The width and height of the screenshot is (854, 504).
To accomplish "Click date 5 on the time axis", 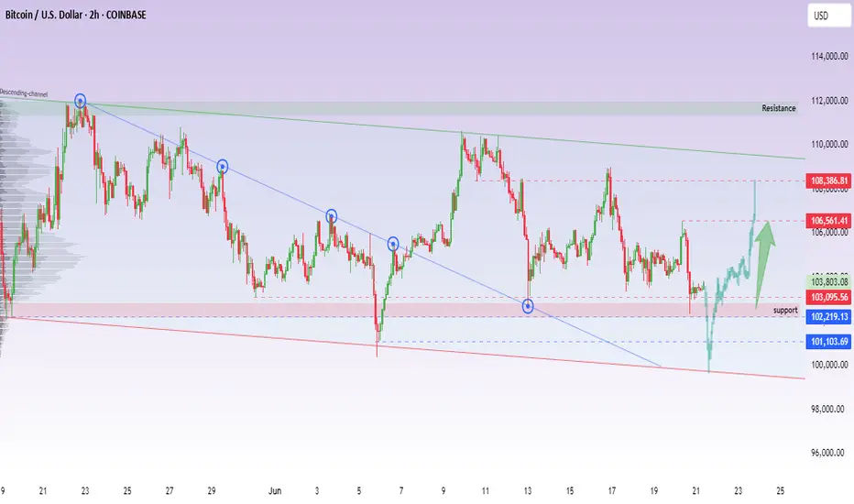I will (359, 491).
